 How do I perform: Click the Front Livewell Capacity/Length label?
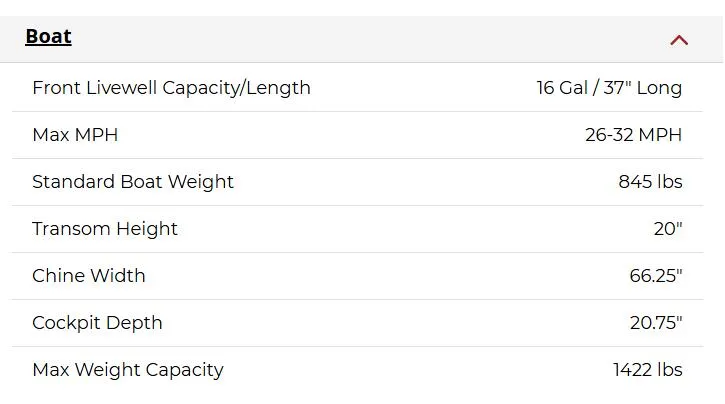pos(171,88)
